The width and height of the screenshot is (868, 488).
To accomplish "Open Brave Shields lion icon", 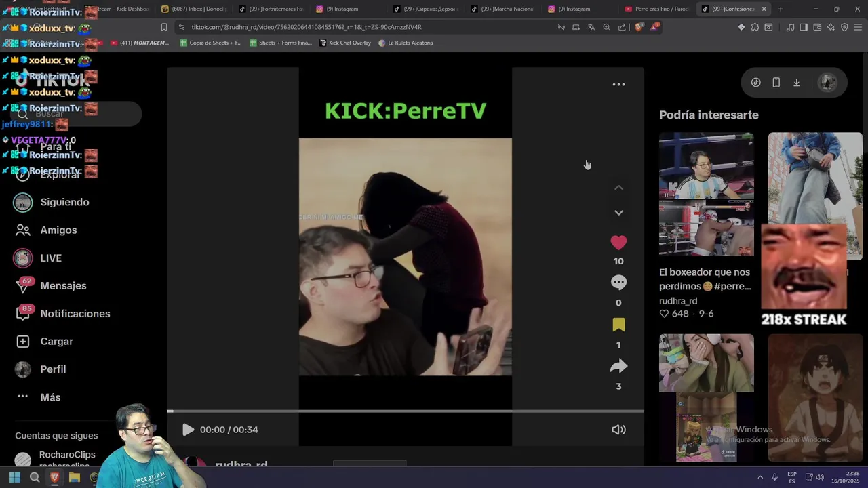I will click(x=638, y=27).
